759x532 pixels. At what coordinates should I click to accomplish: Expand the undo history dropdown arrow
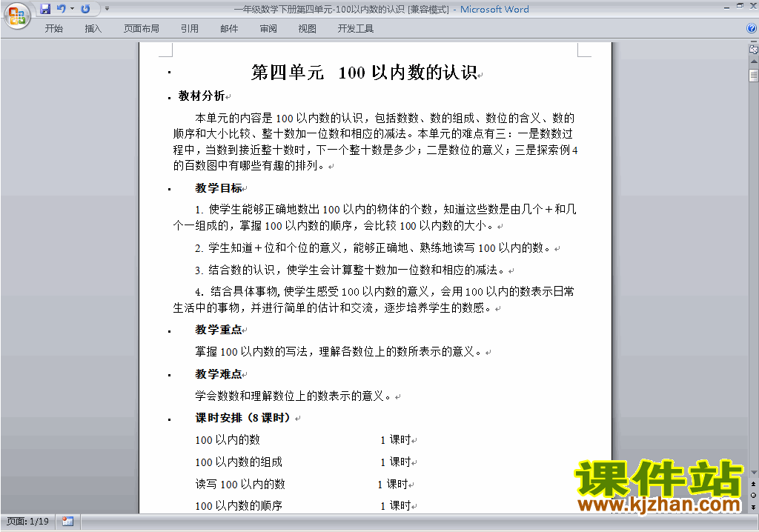[x=72, y=9]
